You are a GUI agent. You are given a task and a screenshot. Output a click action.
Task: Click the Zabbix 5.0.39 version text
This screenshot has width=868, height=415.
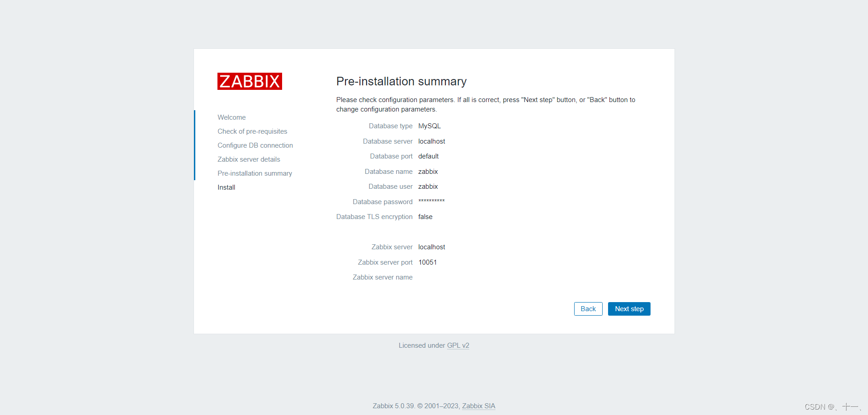click(393, 406)
